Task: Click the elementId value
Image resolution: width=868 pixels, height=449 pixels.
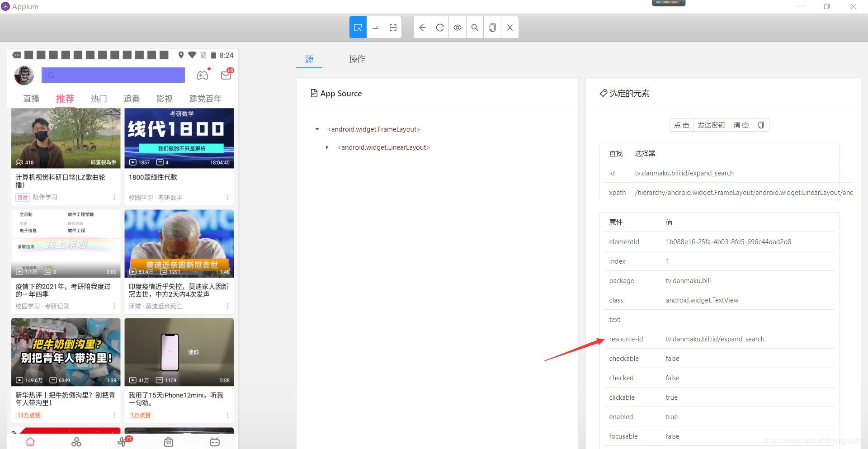Action: (x=728, y=242)
